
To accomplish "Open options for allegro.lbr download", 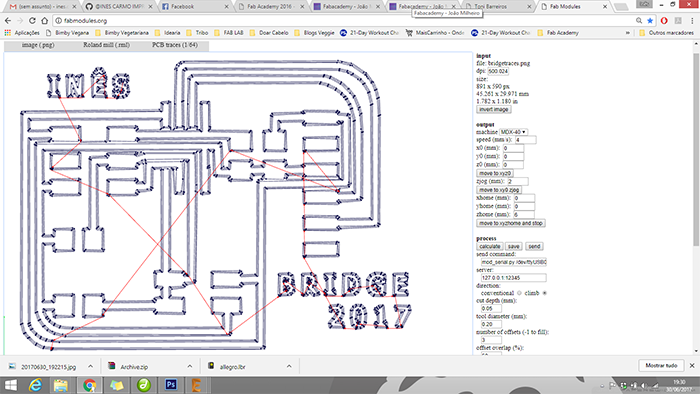I will (289, 366).
